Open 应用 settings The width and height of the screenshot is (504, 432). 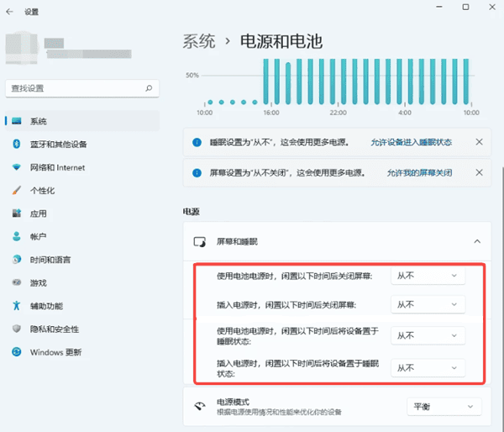(x=82, y=213)
